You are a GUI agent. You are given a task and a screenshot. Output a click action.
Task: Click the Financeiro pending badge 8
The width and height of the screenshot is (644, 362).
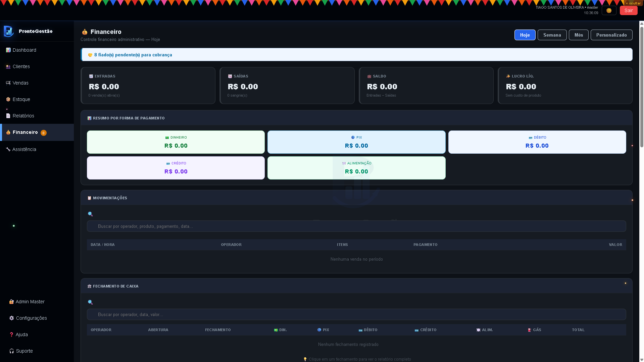pos(44,133)
